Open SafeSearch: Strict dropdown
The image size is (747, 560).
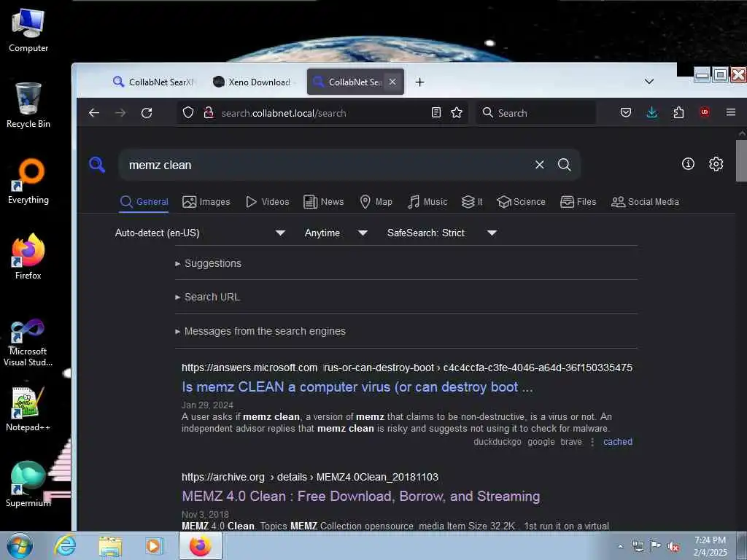click(x=442, y=233)
